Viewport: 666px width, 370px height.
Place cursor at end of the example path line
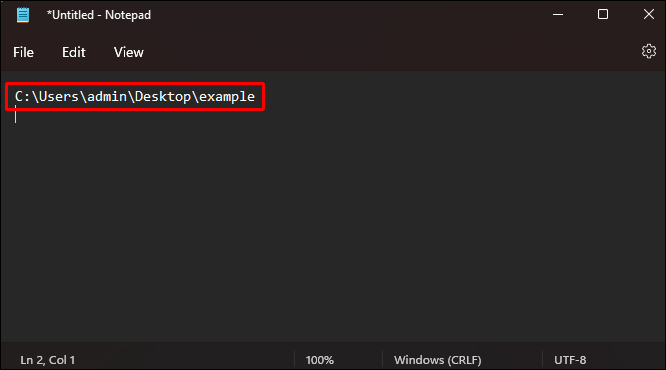[x=255, y=96]
